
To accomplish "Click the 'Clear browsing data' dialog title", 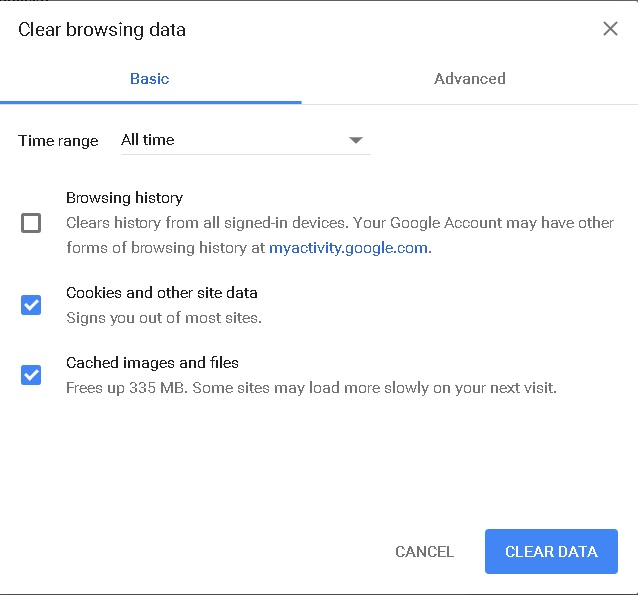I will [x=102, y=29].
